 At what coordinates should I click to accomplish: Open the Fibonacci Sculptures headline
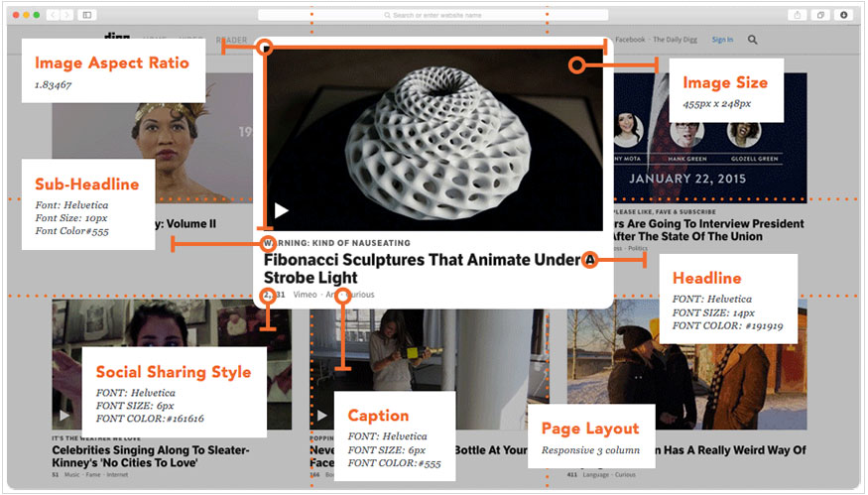[x=429, y=269]
